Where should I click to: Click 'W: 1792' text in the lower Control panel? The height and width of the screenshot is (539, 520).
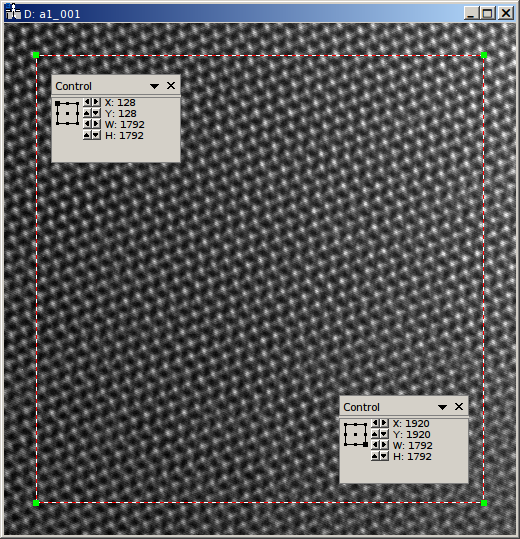pos(413,446)
